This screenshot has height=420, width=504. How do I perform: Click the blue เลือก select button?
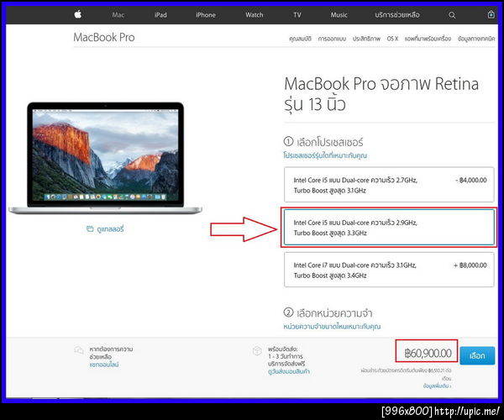(x=477, y=355)
